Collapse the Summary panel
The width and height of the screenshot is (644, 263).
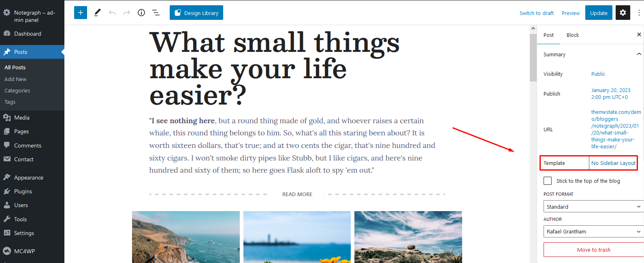click(x=639, y=54)
